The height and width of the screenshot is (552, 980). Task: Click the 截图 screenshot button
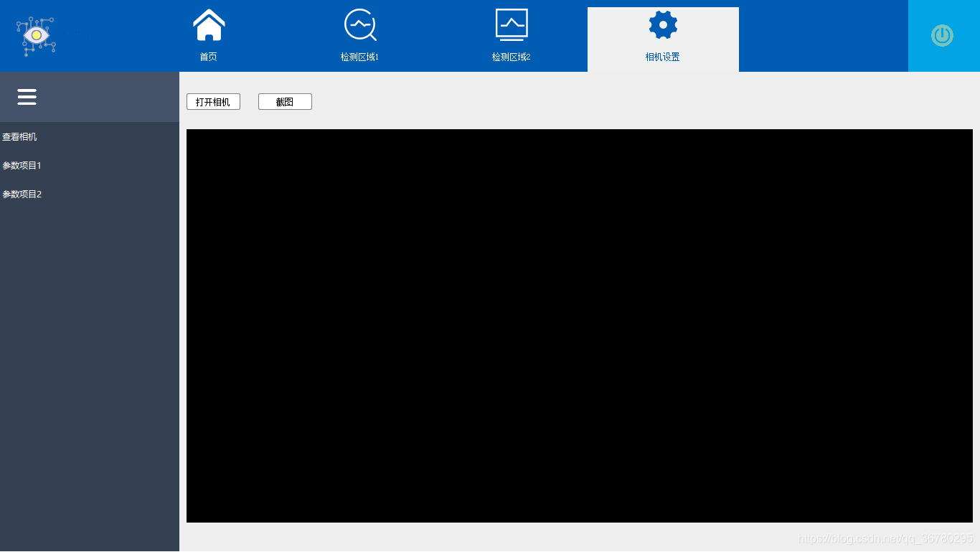click(285, 102)
